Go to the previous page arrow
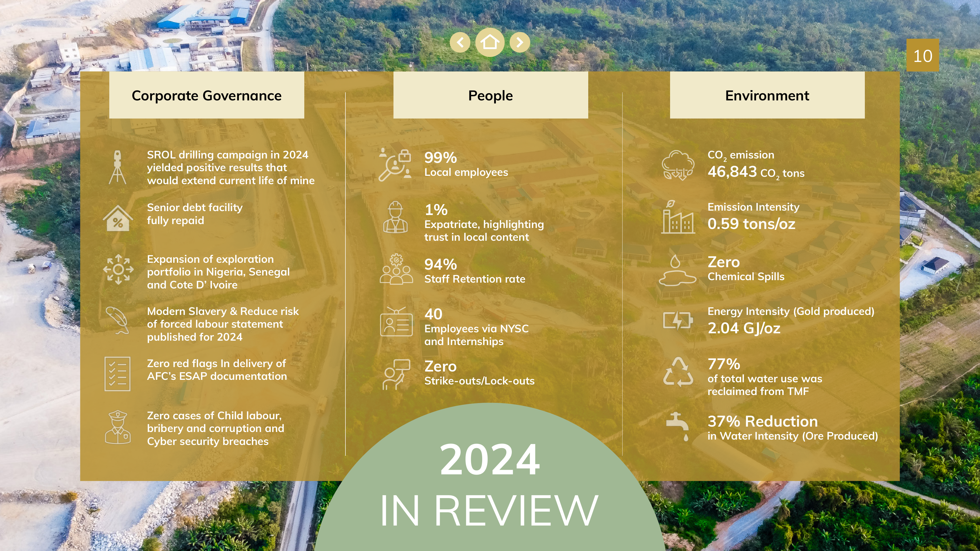This screenshot has width=980, height=551. pyautogui.click(x=460, y=42)
